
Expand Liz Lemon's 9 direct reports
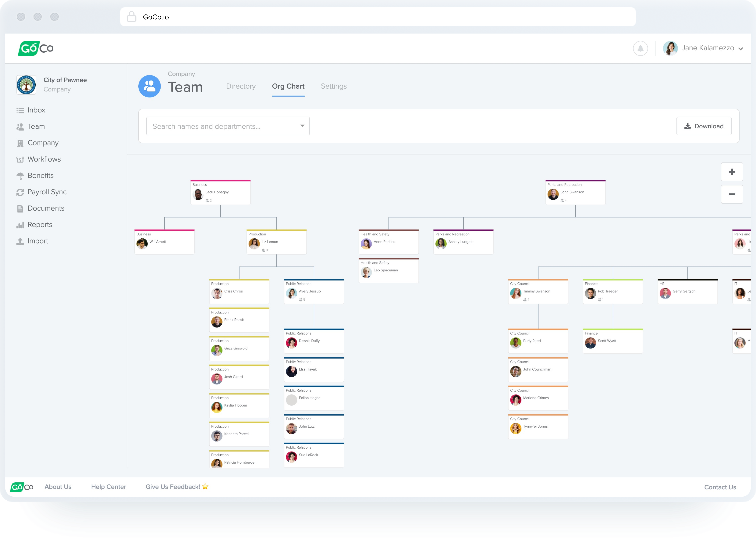click(265, 250)
